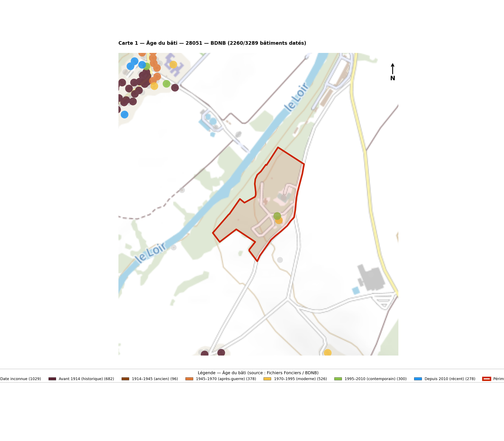Screen dimensions: 504x441
Task: Click the isolated blue dot below the village cluster
Action: (125, 114)
